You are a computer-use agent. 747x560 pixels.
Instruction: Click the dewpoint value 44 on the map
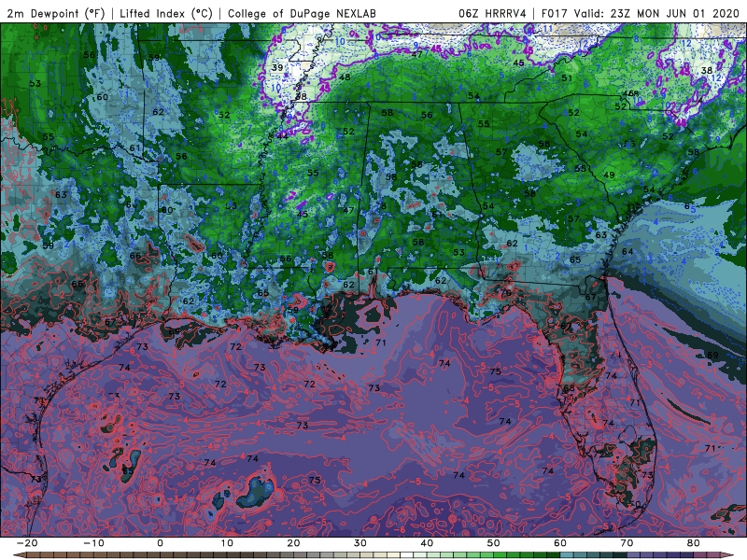tap(283, 135)
